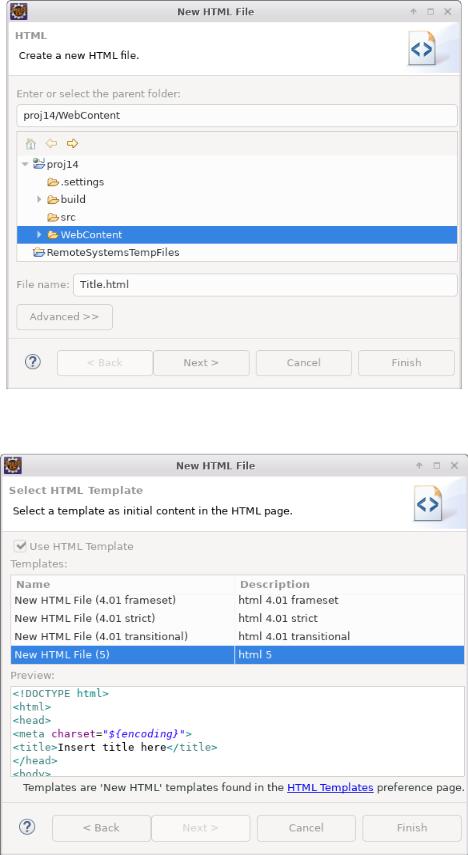Click the Eclipse app icon in the upper title bar
Screen dimensions: 468x855
(18, 11)
